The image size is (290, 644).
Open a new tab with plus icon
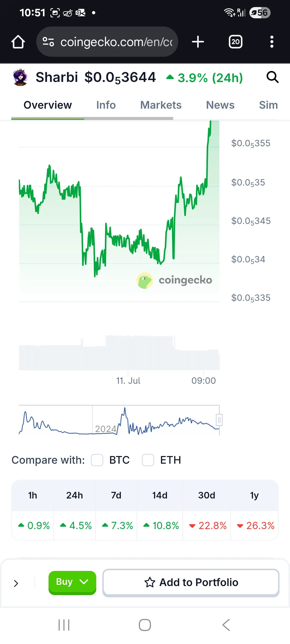click(x=198, y=42)
